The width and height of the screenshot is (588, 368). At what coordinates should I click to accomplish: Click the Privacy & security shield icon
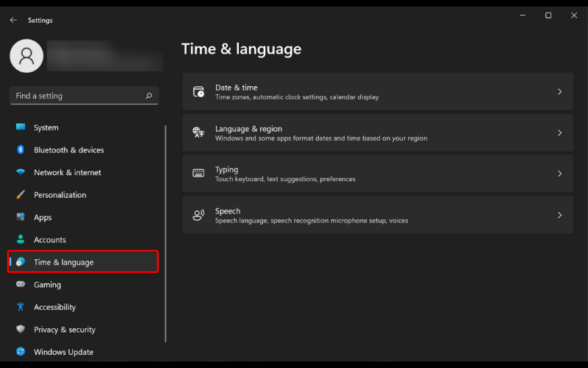pos(21,330)
